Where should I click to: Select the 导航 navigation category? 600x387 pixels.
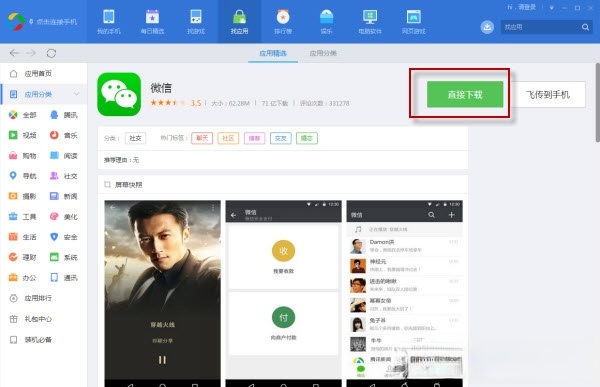[x=23, y=176]
